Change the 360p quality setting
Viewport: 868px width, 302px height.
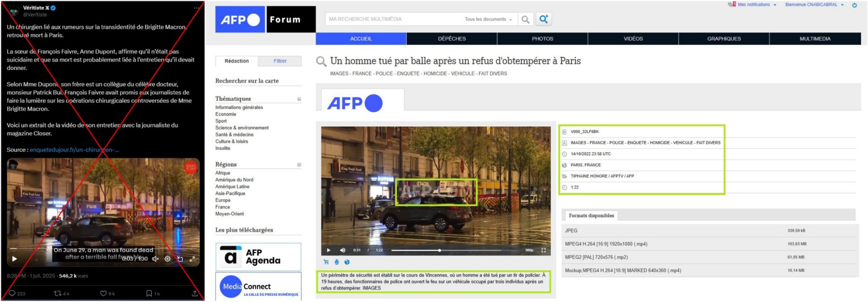point(529,250)
